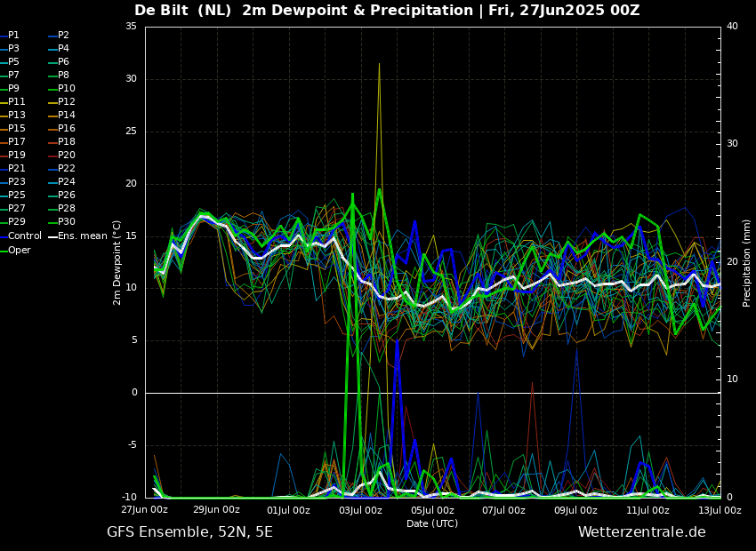The height and width of the screenshot is (551, 756).
Task: Click the P22 legend entry
Action: click(x=66, y=169)
